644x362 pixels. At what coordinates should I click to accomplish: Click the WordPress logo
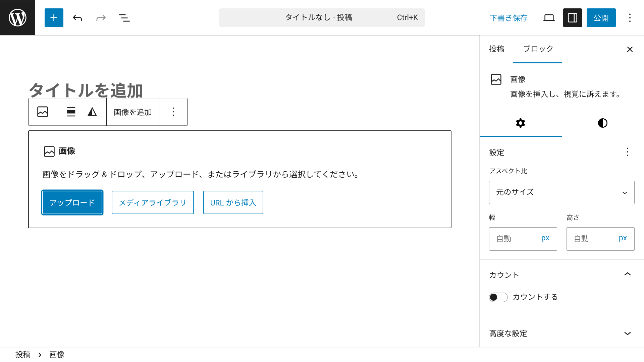pyautogui.click(x=17, y=17)
